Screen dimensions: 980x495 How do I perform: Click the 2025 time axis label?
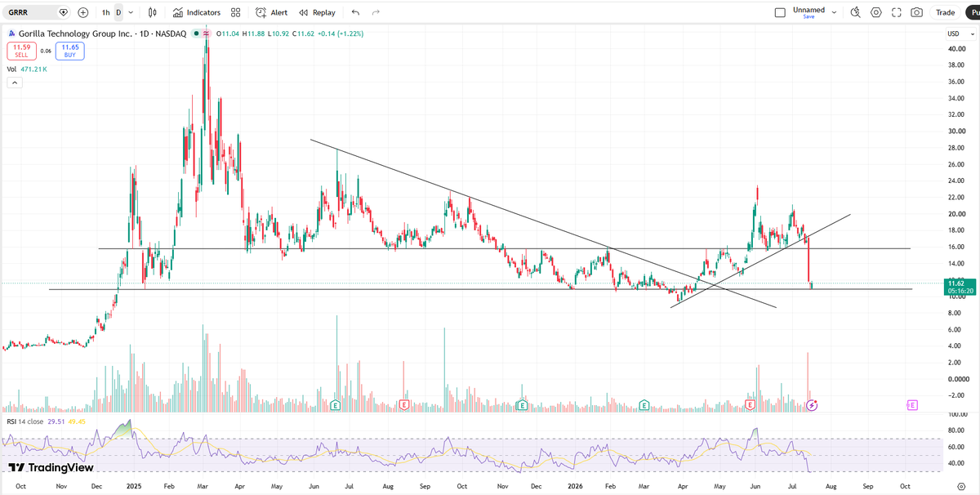136,485
